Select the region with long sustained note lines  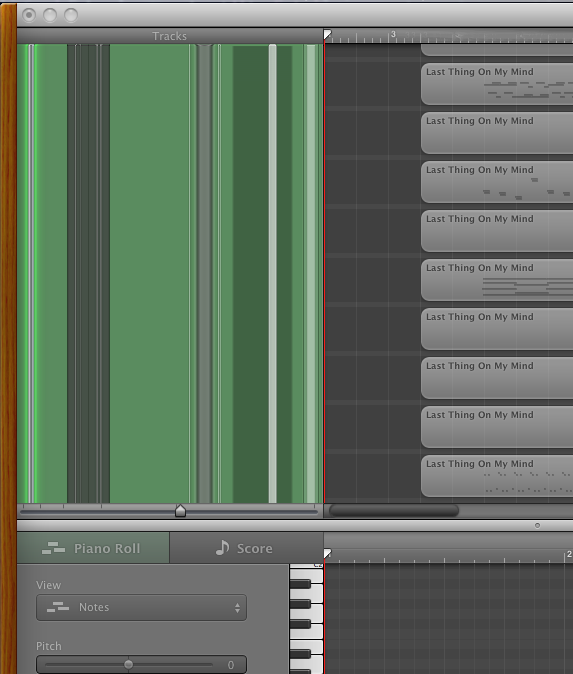click(x=497, y=280)
